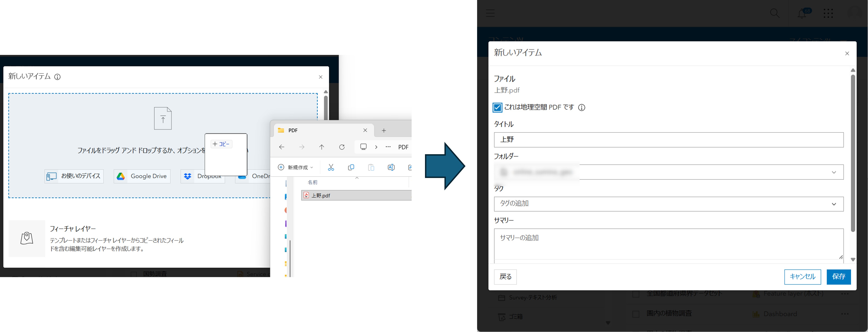Expand the フォルダー dropdown
The width and height of the screenshot is (868, 332).
[834, 173]
